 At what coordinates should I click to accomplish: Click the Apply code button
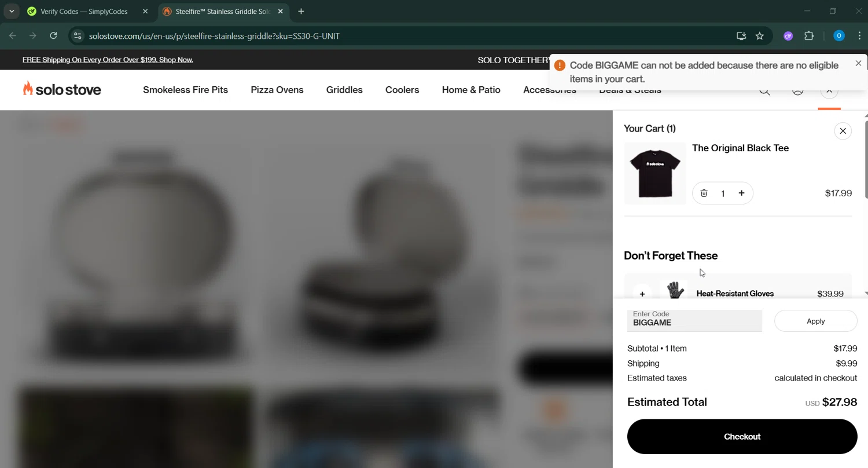click(x=815, y=321)
